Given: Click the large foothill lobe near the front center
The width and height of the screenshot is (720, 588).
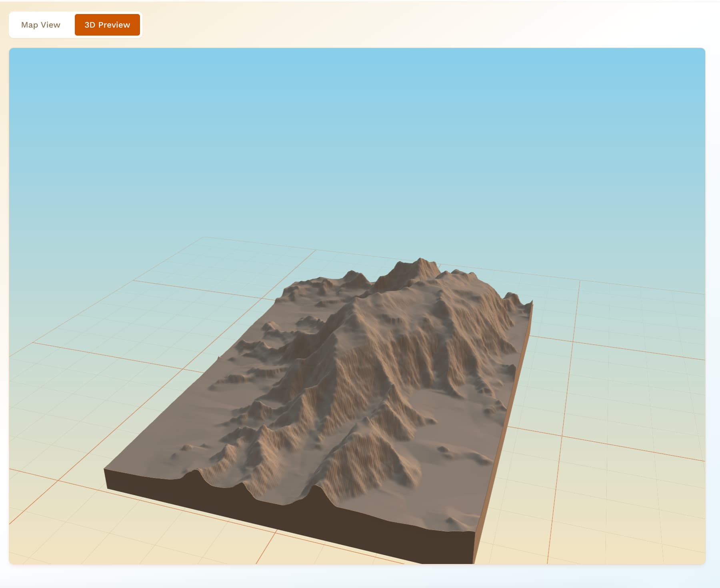Looking at the screenshot, I should 372,460.
